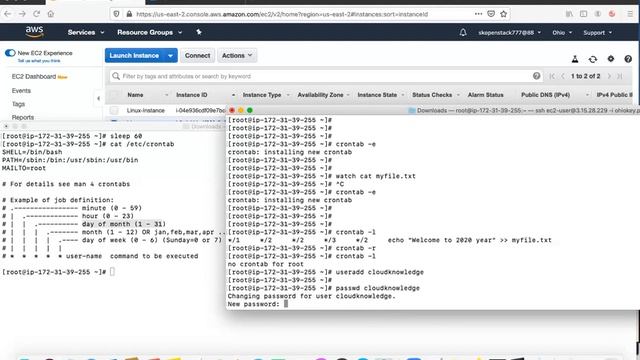This screenshot has width=640, height=360.
Task: Open the Actions dropdown
Action: click(x=237, y=56)
